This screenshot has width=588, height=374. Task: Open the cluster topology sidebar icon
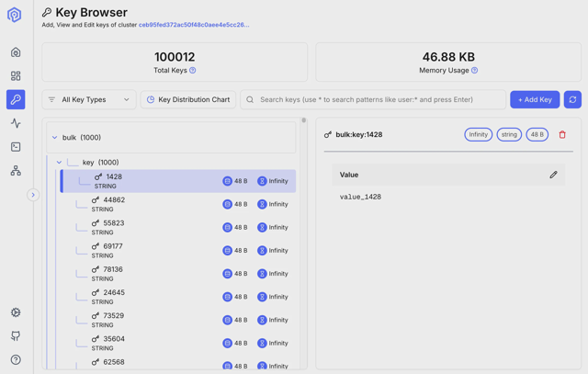pos(16,171)
